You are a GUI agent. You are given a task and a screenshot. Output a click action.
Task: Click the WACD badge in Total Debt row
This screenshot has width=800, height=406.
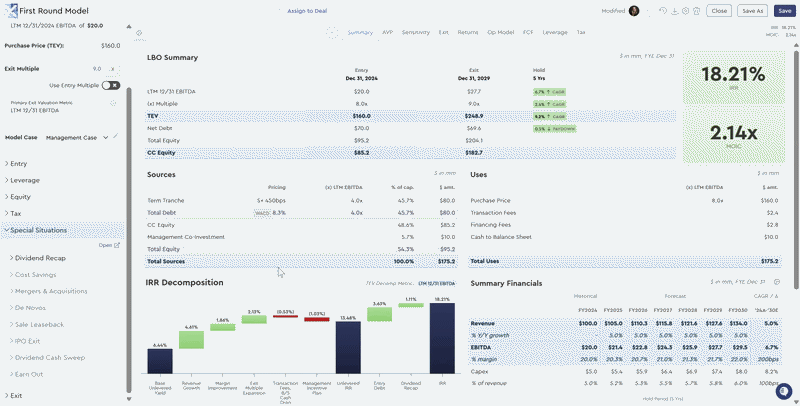pos(262,213)
